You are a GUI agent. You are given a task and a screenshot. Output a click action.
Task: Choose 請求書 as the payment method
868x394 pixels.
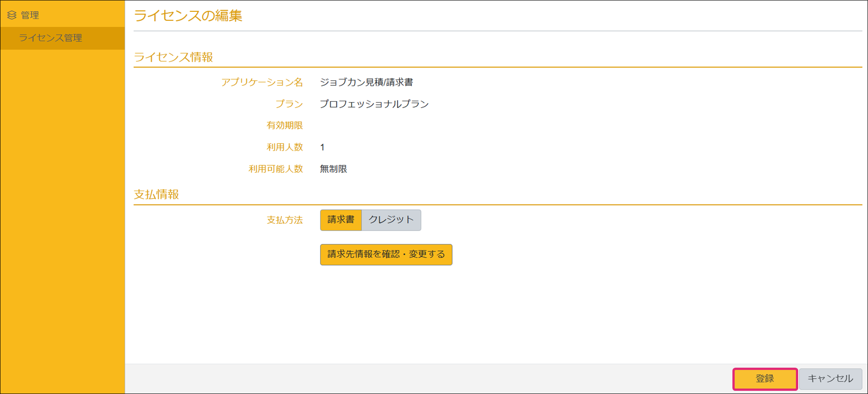(341, 220)
